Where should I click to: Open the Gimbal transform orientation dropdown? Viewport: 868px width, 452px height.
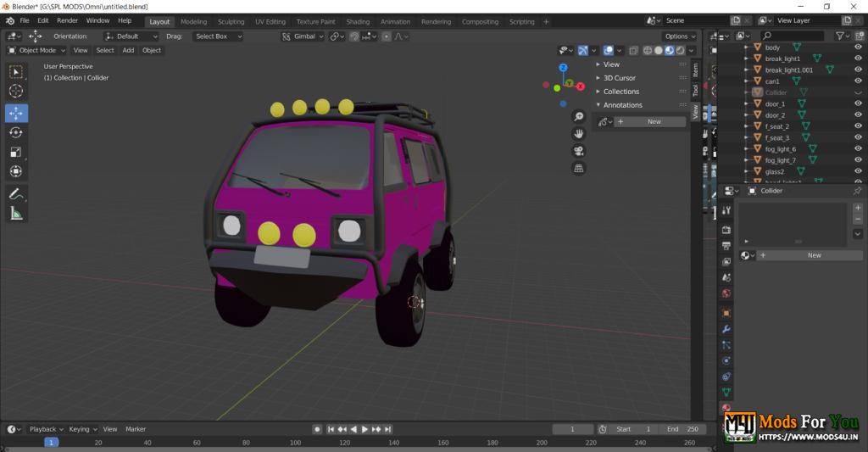[x=303, y=36]
